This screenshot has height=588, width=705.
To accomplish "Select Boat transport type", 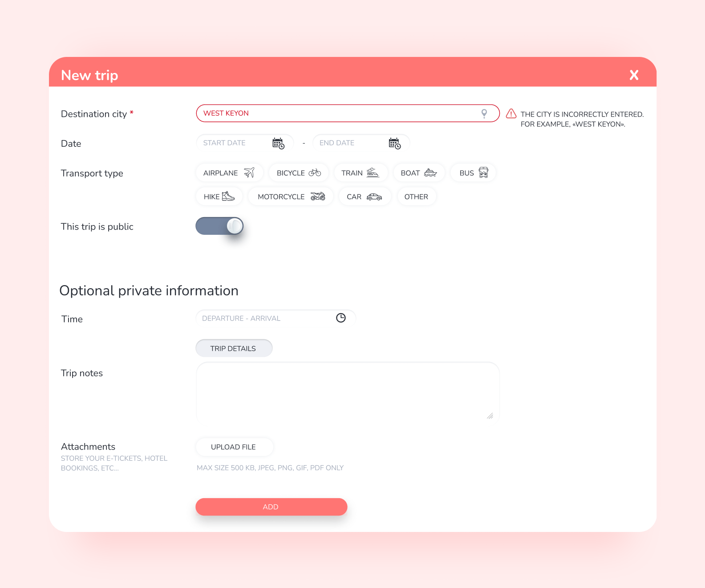I will click(x=418, y=173).
